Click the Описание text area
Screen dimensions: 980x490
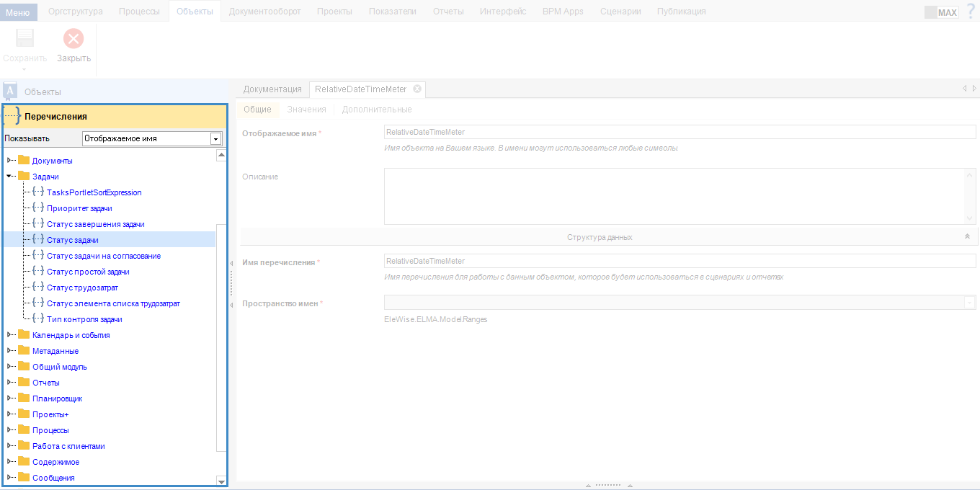(x=680, y=196)
